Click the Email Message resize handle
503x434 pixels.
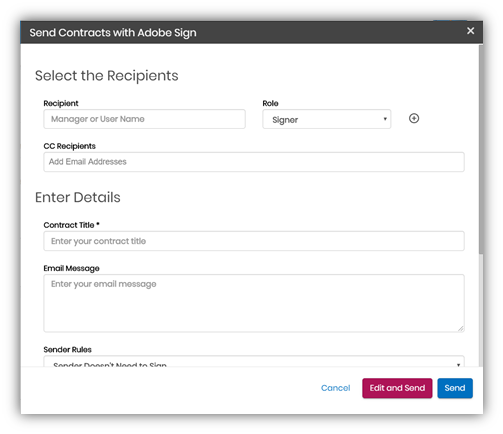click(461, 329)
